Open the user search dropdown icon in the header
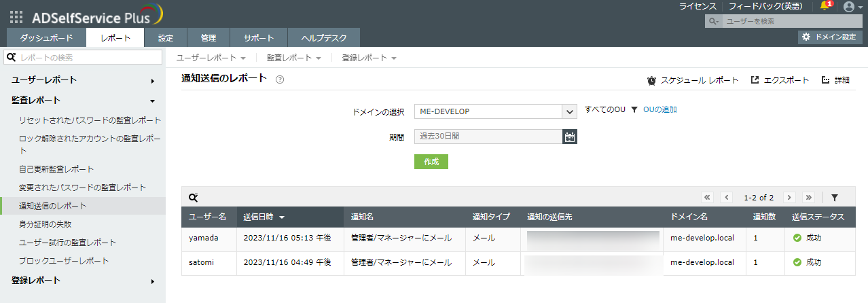868x303 pixels. [x=713, y=22]
